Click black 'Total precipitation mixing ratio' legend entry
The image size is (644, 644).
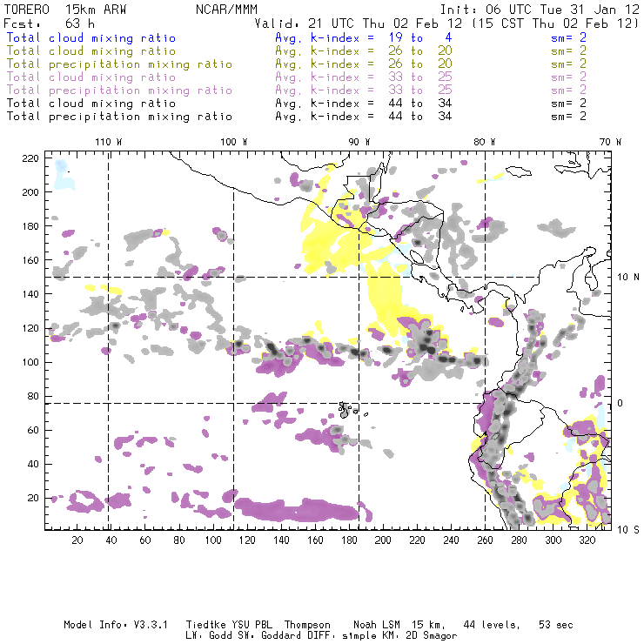pyautogui.click(x=119, y=117)
